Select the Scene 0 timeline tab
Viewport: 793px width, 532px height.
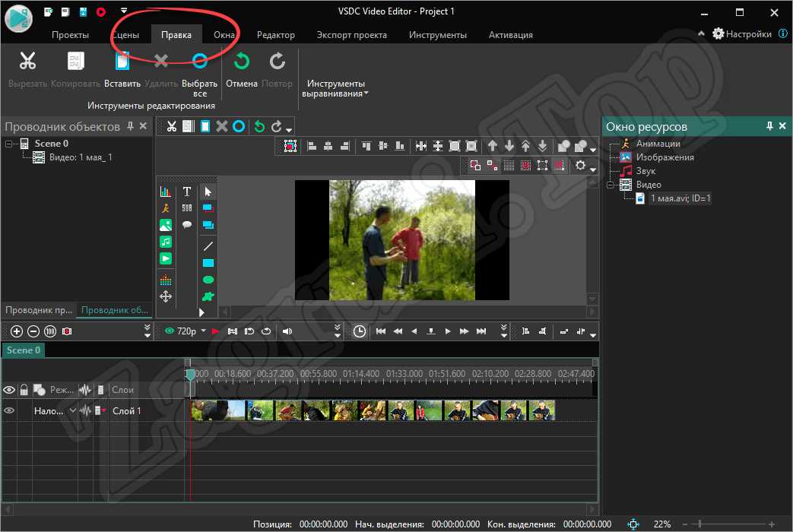(24, 350)
